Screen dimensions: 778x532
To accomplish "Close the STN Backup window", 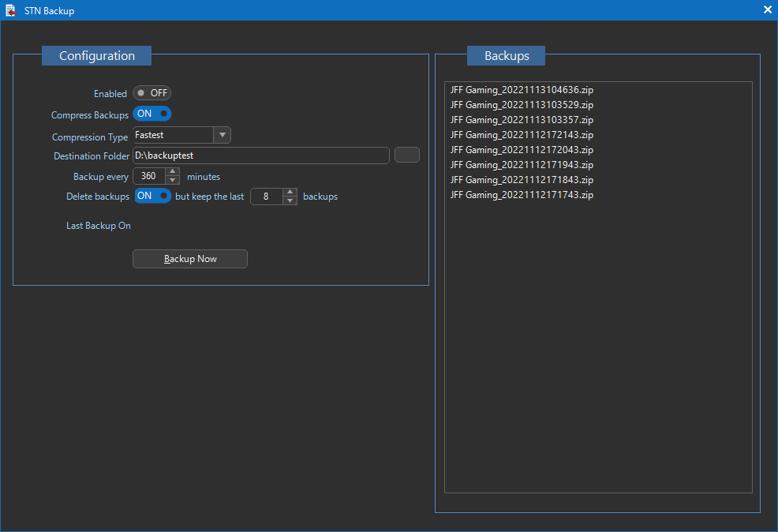I will point(767,10).
